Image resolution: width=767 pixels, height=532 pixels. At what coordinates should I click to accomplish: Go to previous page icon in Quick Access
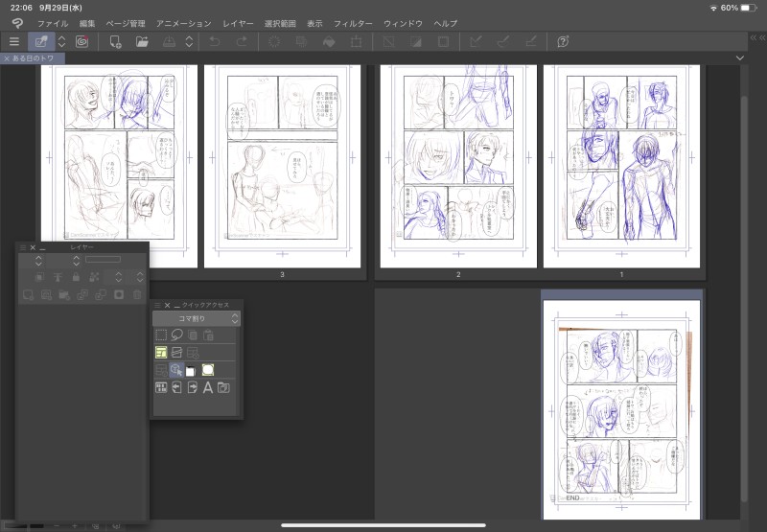tap(176, 388)
